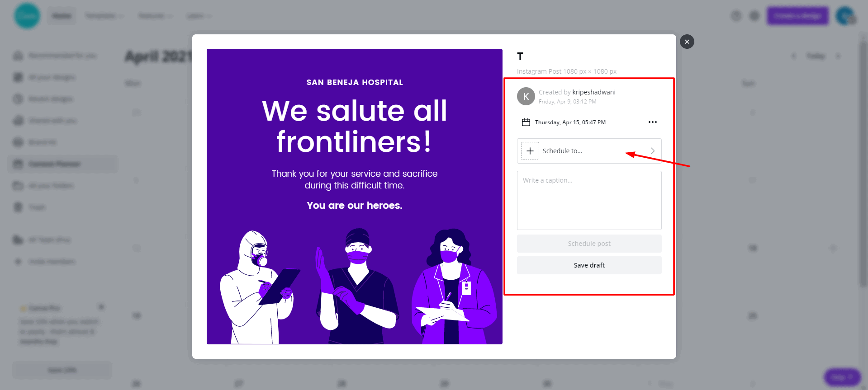Click the frontliners design preview image

(x=354, y=197)
